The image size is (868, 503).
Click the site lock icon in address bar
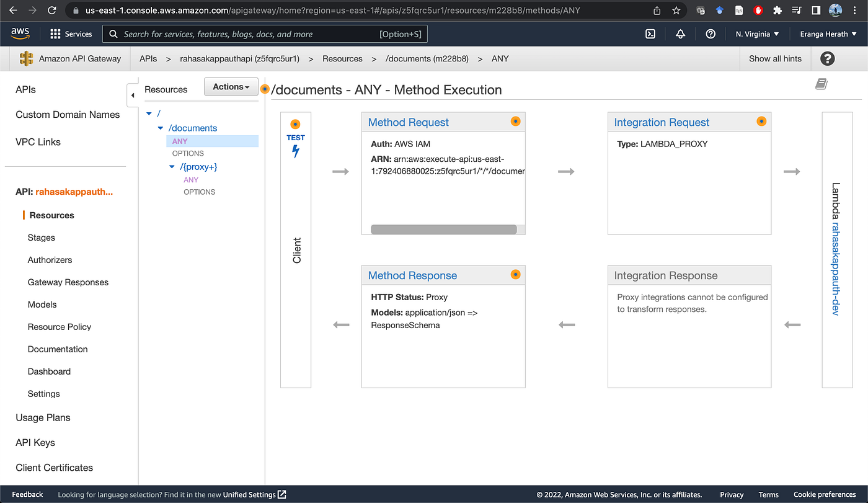click(x=76, y=11)
